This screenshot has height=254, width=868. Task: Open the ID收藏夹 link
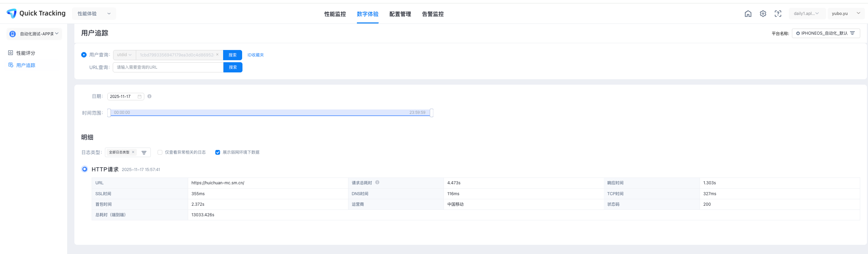click(x=255, y=55)
